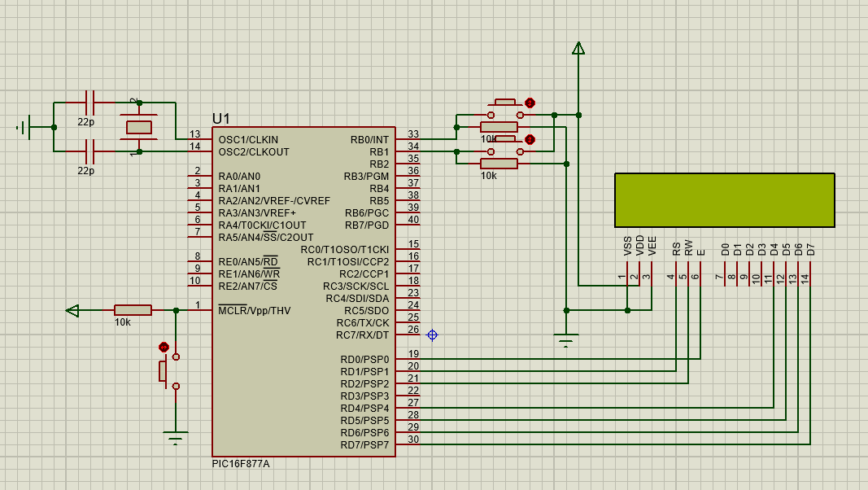Click the blue origin marker near RC7
This screenshot has width=868, height=490.
click(432, 335)
